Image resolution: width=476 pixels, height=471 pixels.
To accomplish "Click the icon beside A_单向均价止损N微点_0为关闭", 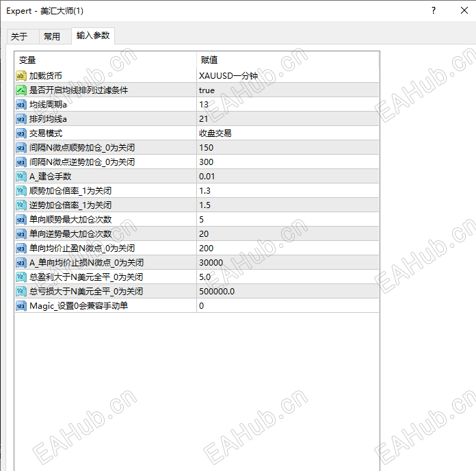I will point(21,263).
